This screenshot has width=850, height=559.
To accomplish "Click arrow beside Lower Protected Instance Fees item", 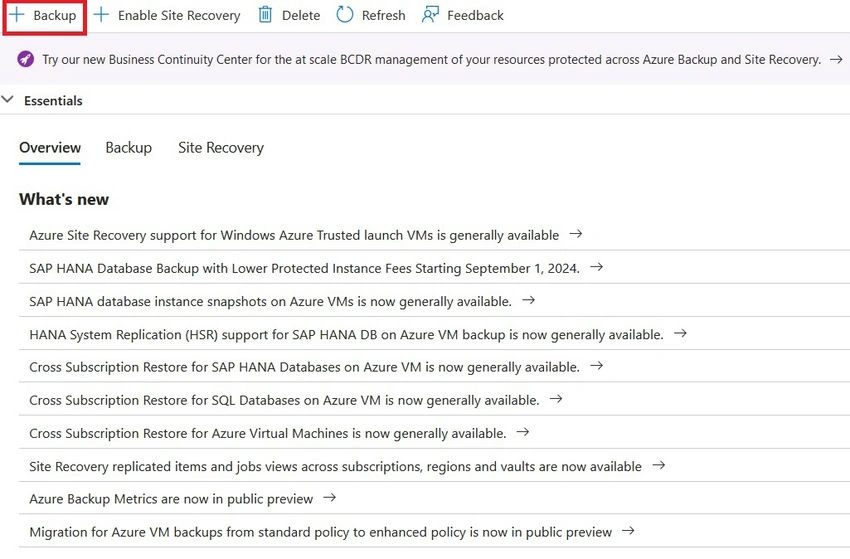I will click(x=596, y=267).
